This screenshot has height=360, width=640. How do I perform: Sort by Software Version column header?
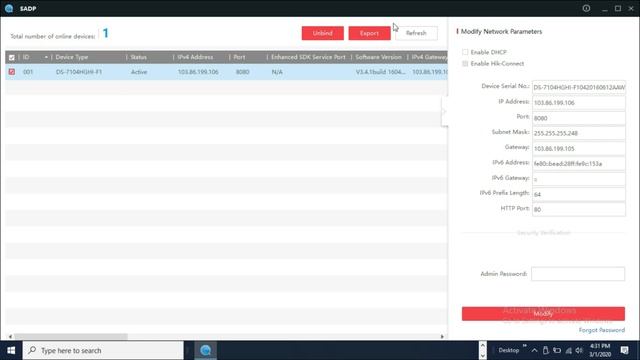pyautogui.click(x=379, y=57)
